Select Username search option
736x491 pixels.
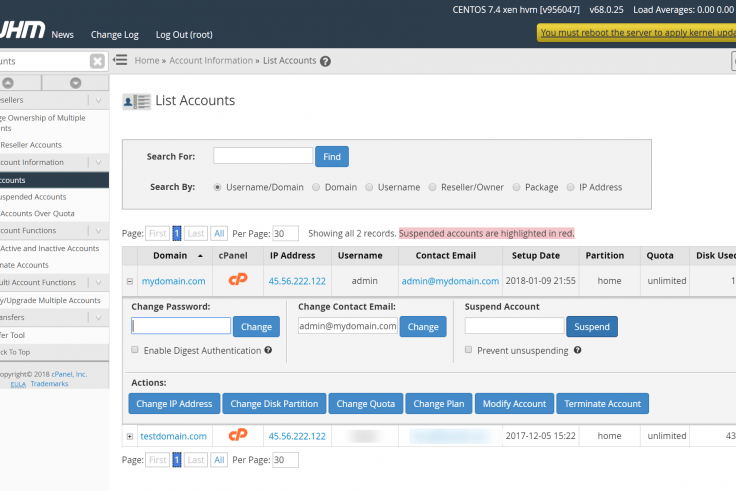click(369, 187)
